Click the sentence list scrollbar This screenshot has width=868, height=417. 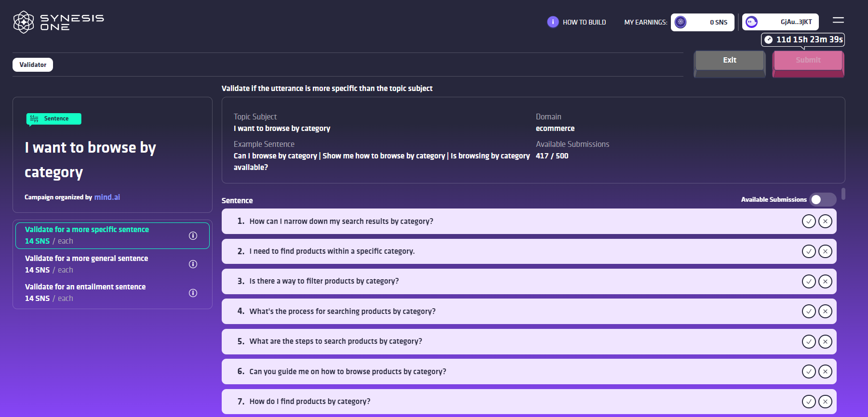click(x=843, y=194)
